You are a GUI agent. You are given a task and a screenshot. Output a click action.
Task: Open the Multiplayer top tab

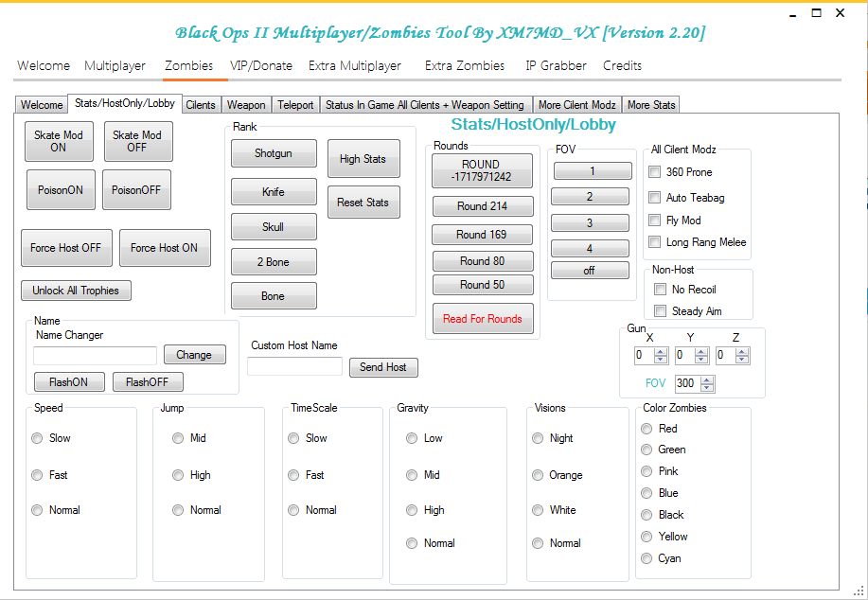point(115,66)
